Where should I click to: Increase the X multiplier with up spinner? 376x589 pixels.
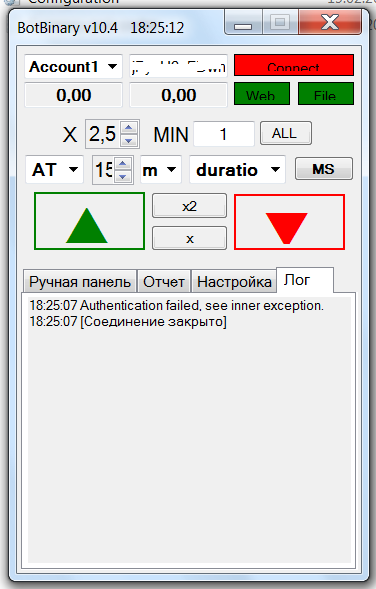tap(129, 128)
